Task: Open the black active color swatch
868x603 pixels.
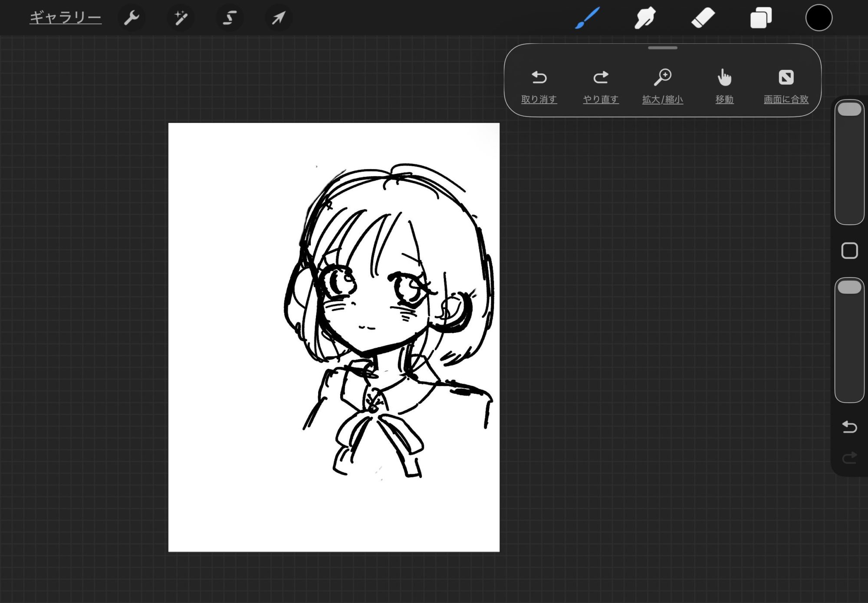Action: (819, 18)
